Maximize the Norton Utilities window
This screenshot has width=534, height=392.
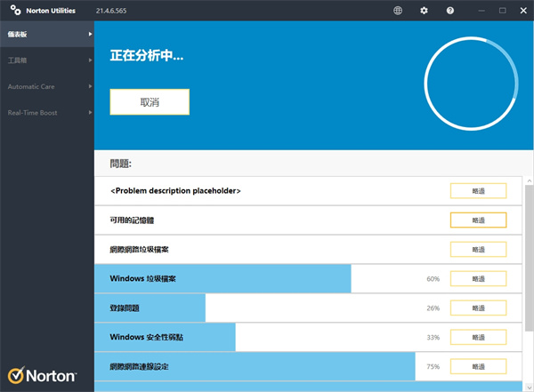(502, 11)
